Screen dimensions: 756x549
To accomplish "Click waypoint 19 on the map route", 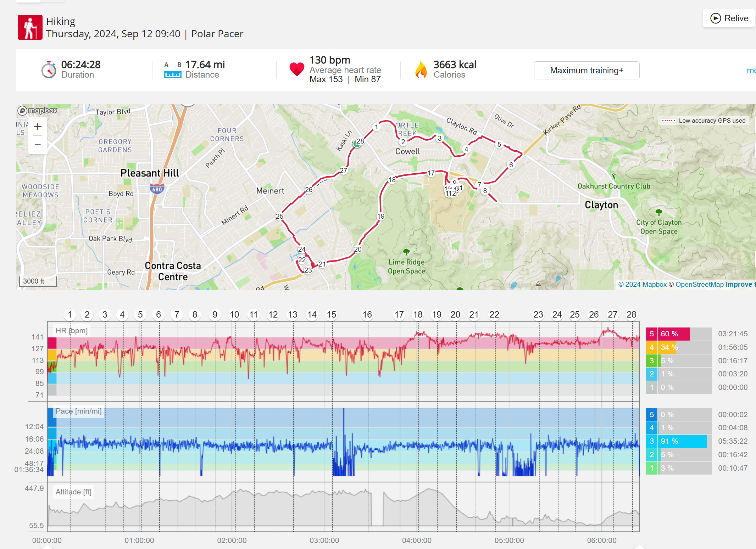I will coord(380,216).
